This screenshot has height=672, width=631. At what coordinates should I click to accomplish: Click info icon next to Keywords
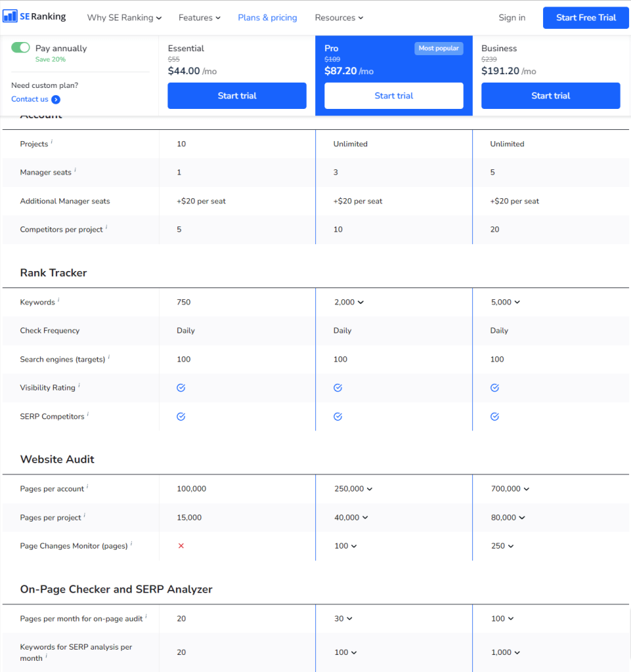click(58, 299)
